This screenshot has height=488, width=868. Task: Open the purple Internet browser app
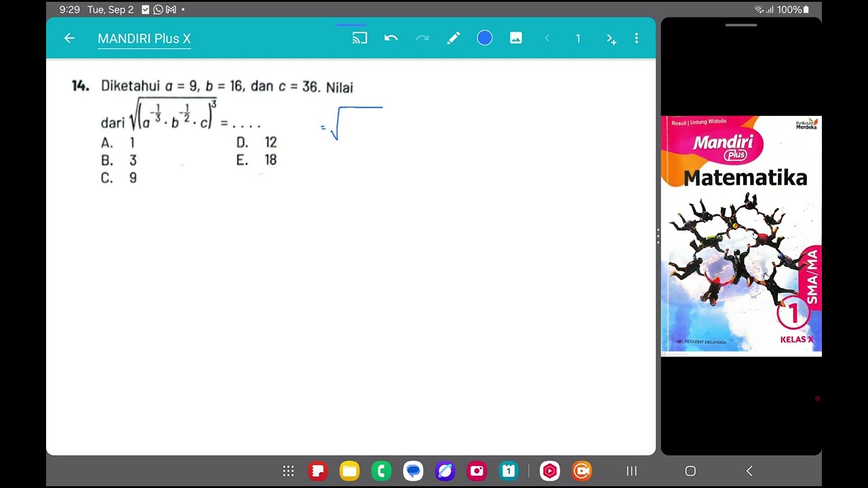point(445,471)
